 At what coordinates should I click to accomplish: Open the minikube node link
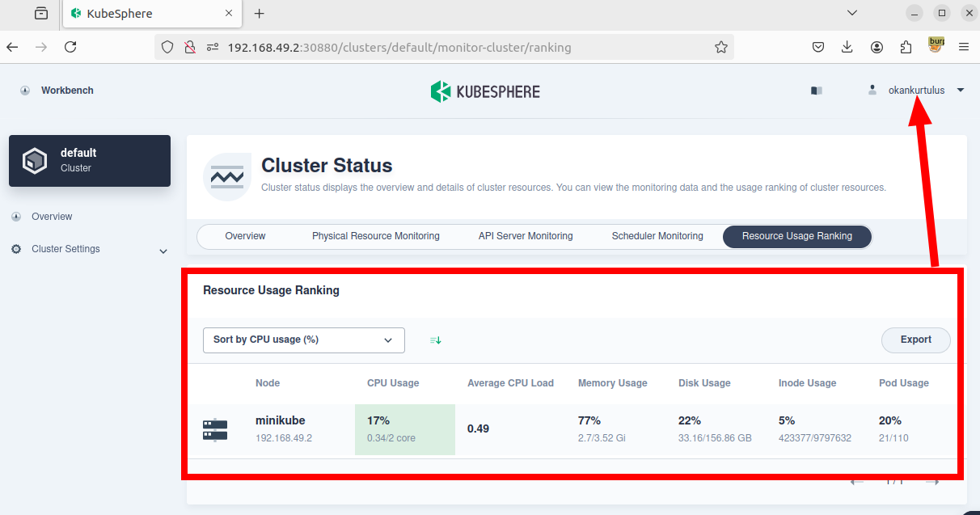[280, 420]
